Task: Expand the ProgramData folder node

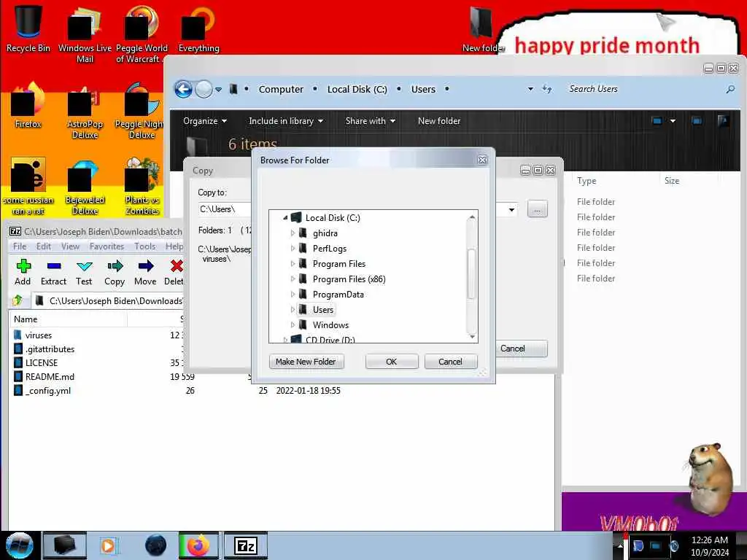Action: point(293,295)
